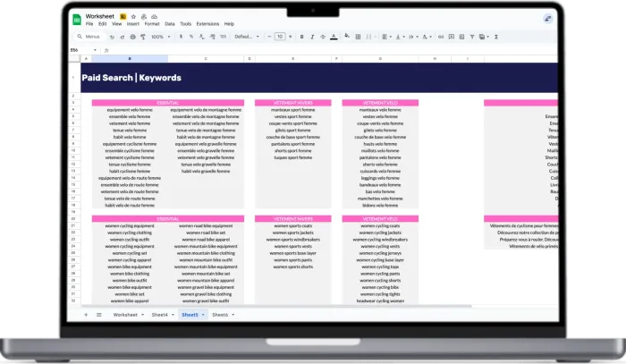626x364 pixels.
Task: Decrease font size with minus button
Action: pyautogui.click(x=269, y=37)
